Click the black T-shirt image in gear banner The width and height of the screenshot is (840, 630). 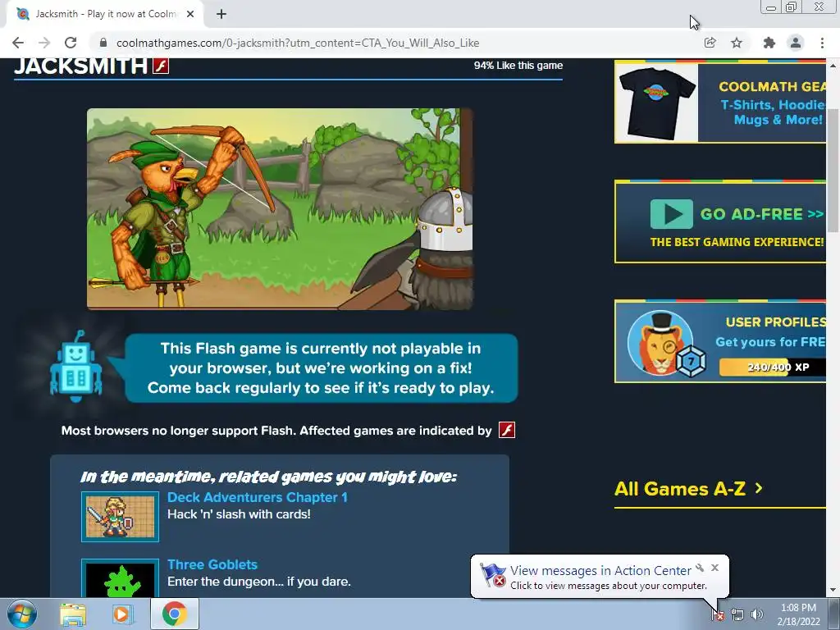coord(657,103)
